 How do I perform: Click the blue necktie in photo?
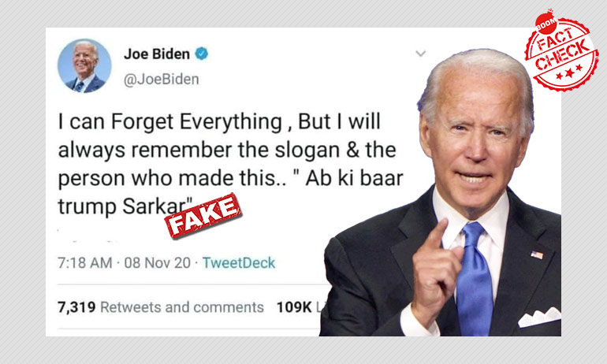point(474,278)
